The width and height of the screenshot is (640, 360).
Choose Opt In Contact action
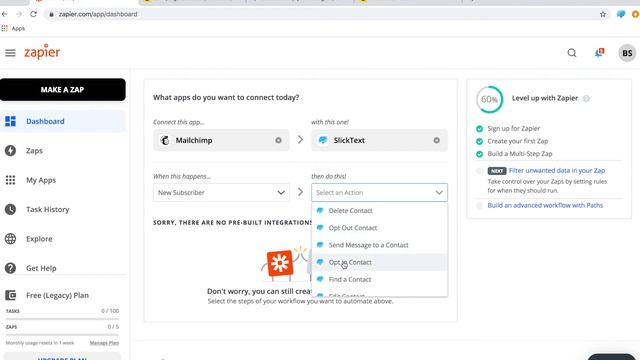point(379,262)
